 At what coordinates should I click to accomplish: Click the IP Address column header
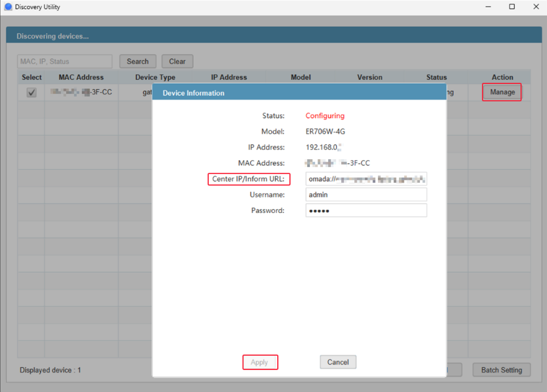pyautogui.click(x=229, y=77)
